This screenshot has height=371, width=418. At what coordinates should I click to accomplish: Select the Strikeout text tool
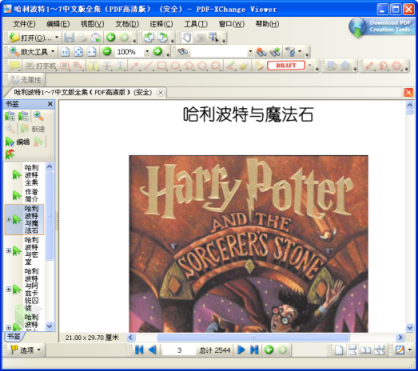(x=107, y=66)
